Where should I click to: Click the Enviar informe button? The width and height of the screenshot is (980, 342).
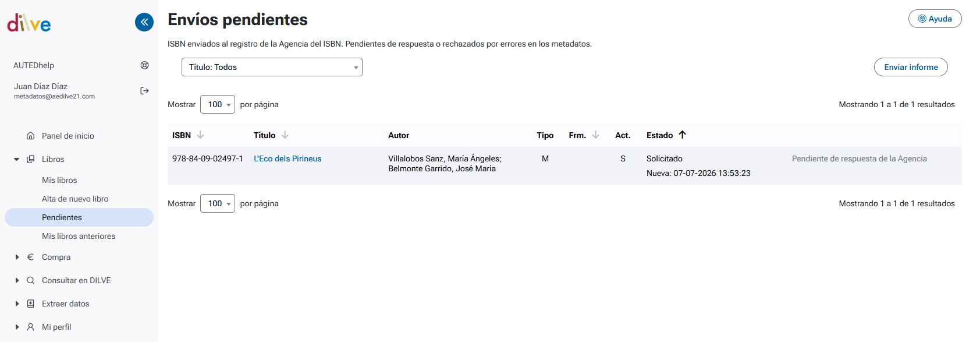tap(911, 67)
